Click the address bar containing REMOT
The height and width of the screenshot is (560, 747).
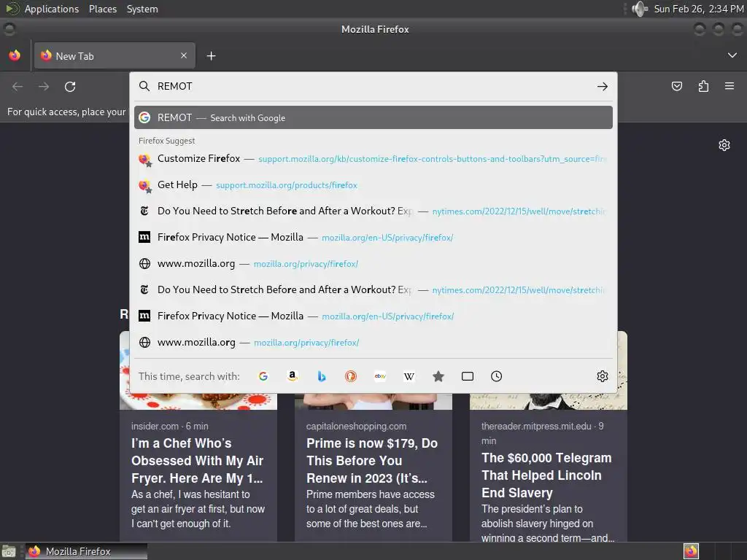373,86
